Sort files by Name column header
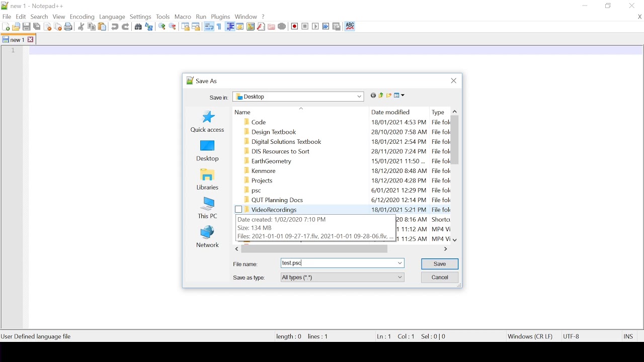Screen dimensions: 644x362 301,112
